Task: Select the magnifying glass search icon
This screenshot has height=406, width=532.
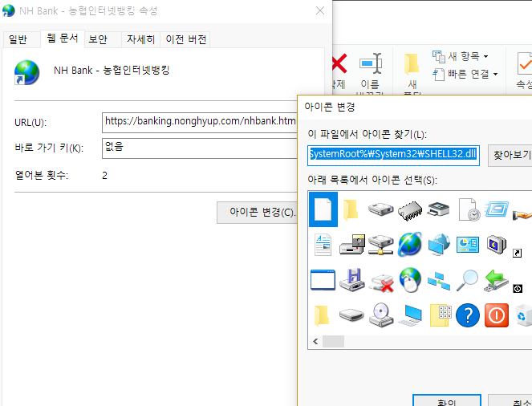Action: [x=467, y=281]
